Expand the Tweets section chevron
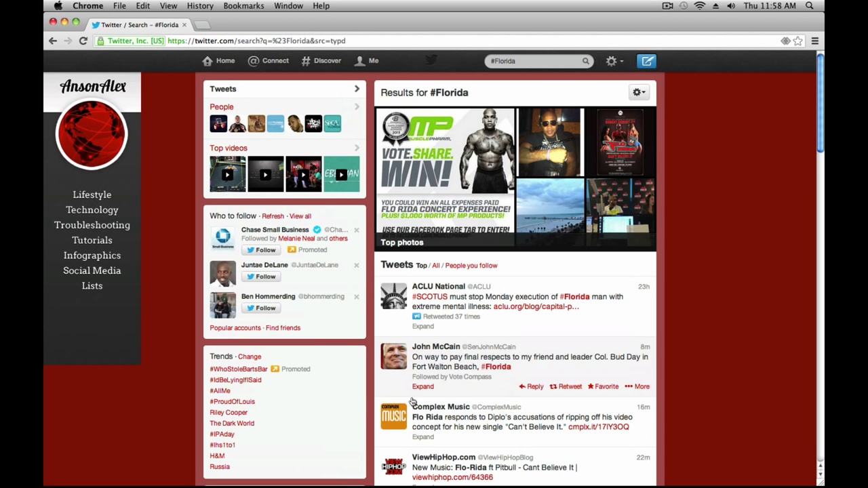 [x=357, y=89]
